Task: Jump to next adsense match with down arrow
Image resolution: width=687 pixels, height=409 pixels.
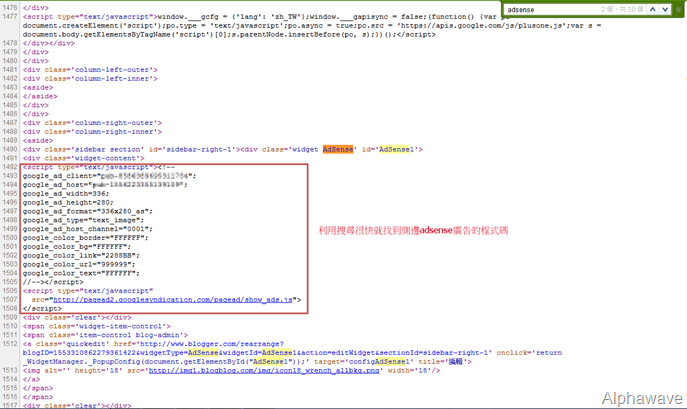Action: click(x=665, y=9)
